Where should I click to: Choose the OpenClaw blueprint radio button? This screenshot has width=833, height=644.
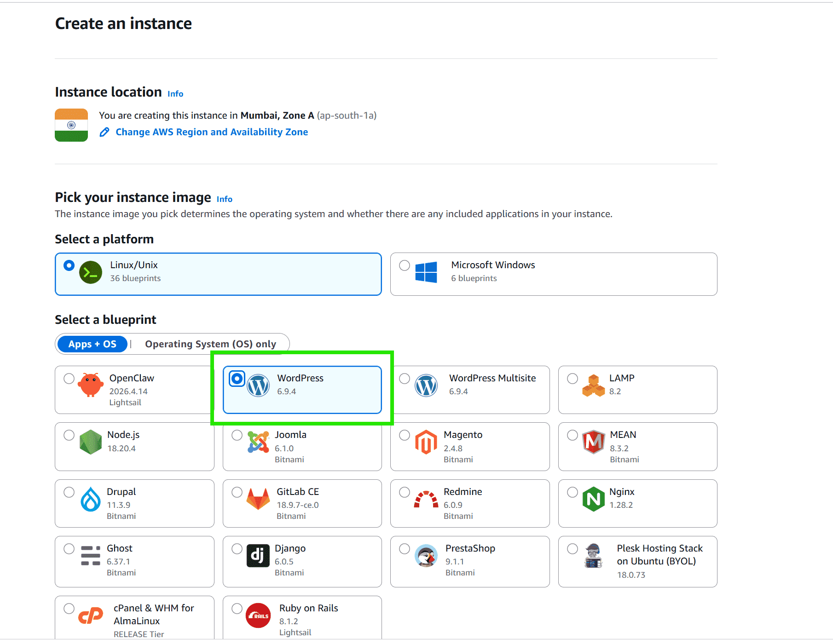[x=69, y=379]
